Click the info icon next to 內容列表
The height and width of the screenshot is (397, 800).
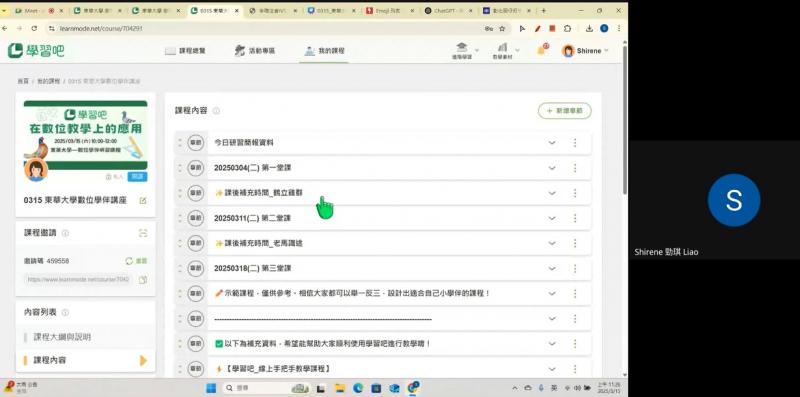tap(65, 312)
